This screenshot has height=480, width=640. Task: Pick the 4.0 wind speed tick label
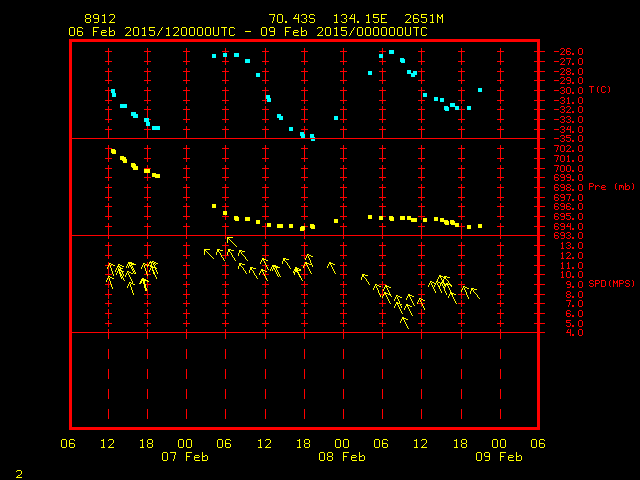(x=575, y=333)
